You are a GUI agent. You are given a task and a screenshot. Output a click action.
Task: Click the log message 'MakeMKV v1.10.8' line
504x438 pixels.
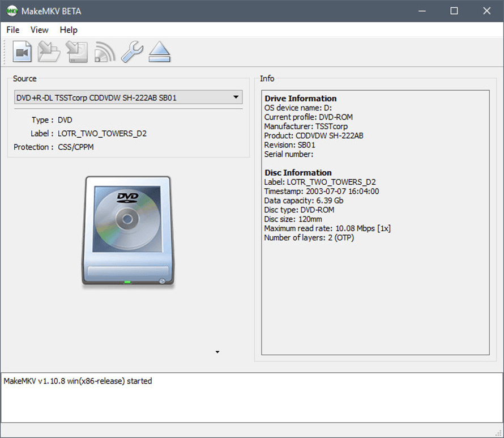78,381
